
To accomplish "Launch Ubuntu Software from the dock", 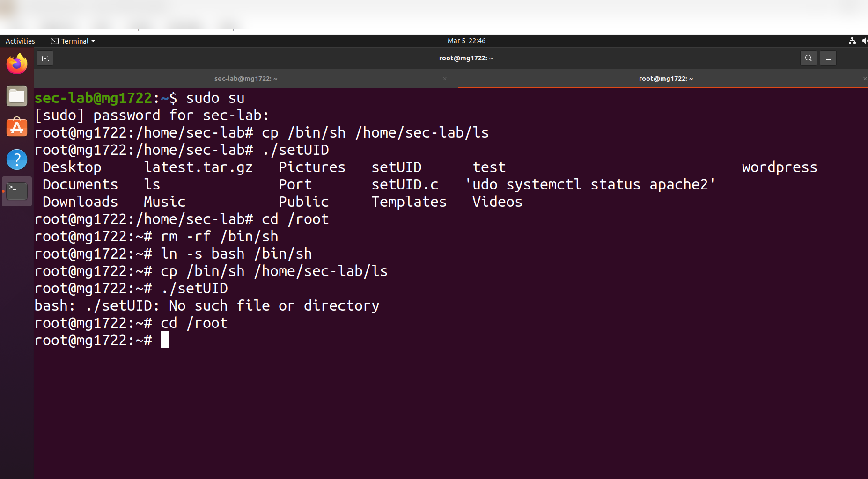I will [x=17, y=127].
